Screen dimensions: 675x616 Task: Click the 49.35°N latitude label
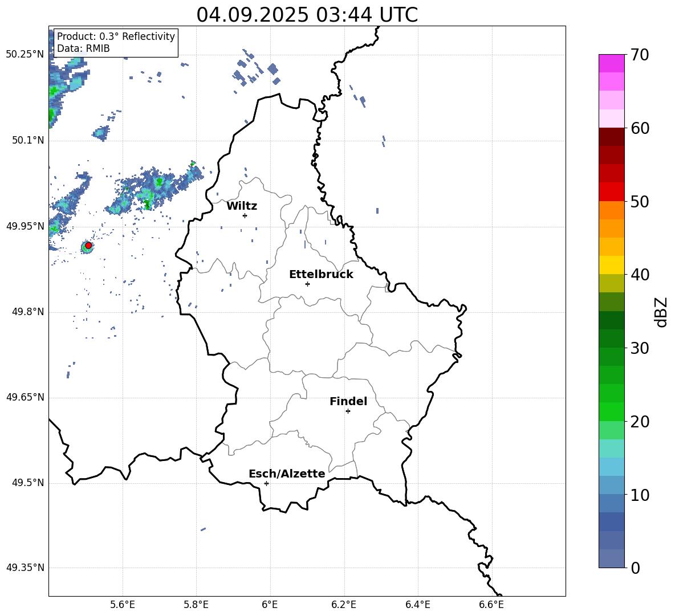point(25,568)
